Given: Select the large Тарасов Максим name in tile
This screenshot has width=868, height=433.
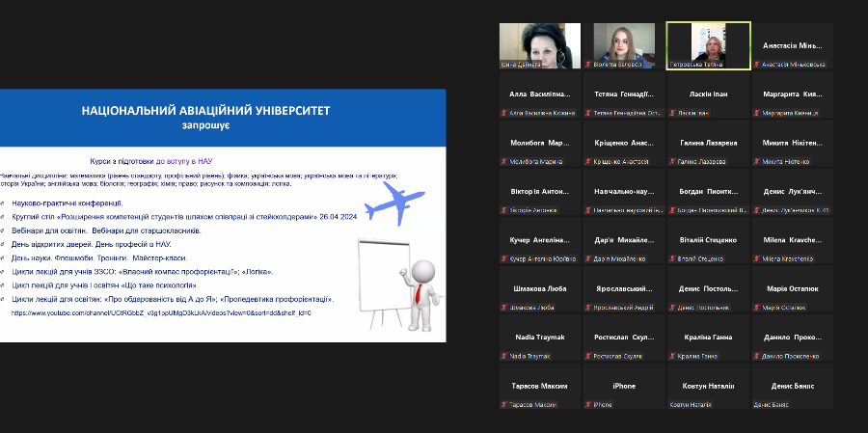Looking at the screenshot, I should click(x=540, y=386).
